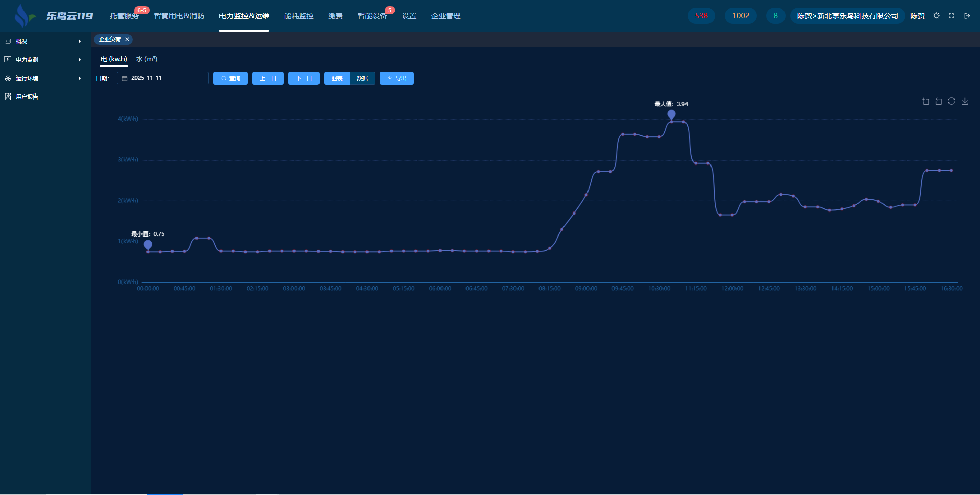The height and width of the screenshot is (495, 980).
Task: Click the 6-5 badge on 托管服务
Action: (141, 10)
